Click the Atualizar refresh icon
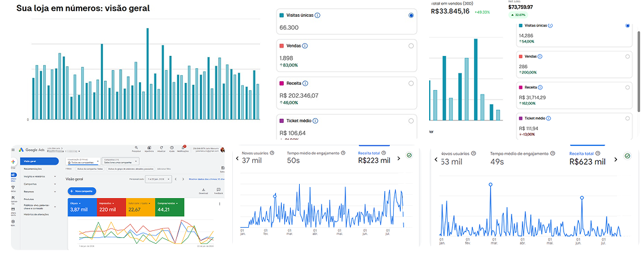The height and width of the screenshot is (256, 644). (161, 147)
